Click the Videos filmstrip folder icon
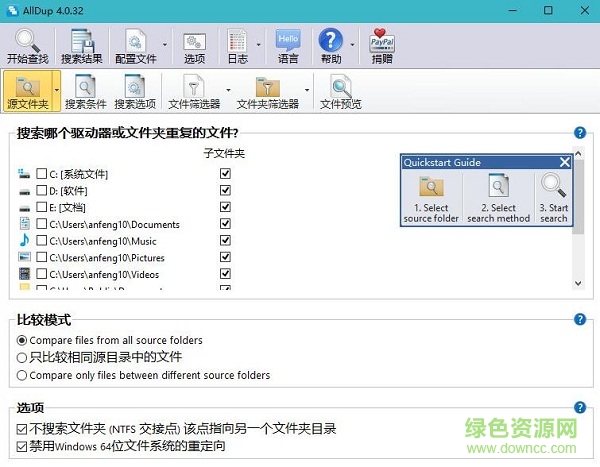The image size is (600, 467). click(24, 273)
